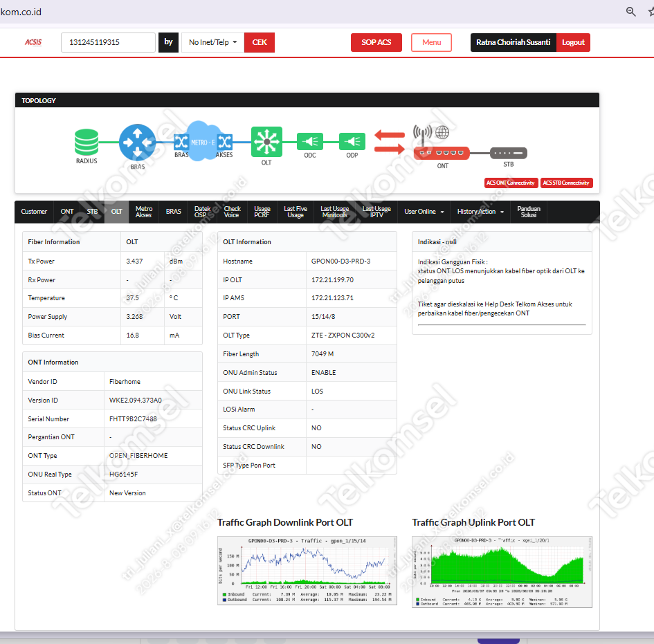The width and height of the screenshot is (654, 644).
Task: Click the Indikasi - null panel header
Action: tap(502, 242)
